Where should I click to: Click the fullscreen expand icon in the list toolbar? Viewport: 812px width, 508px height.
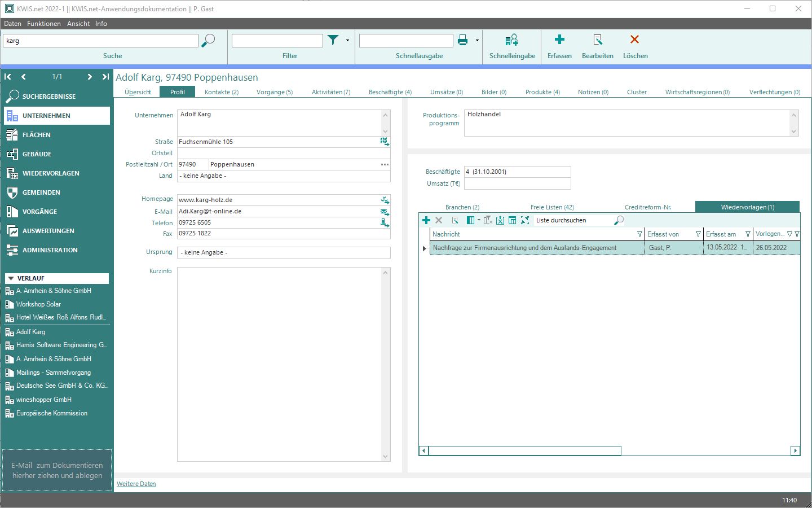(x=525, y=220)
